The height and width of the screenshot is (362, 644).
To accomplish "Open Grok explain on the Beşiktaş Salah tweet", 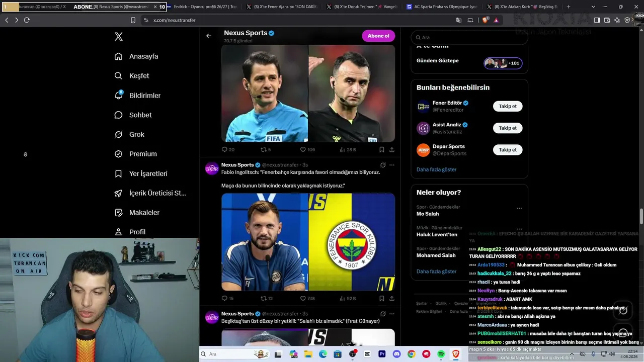I will (x=383, y=314).
